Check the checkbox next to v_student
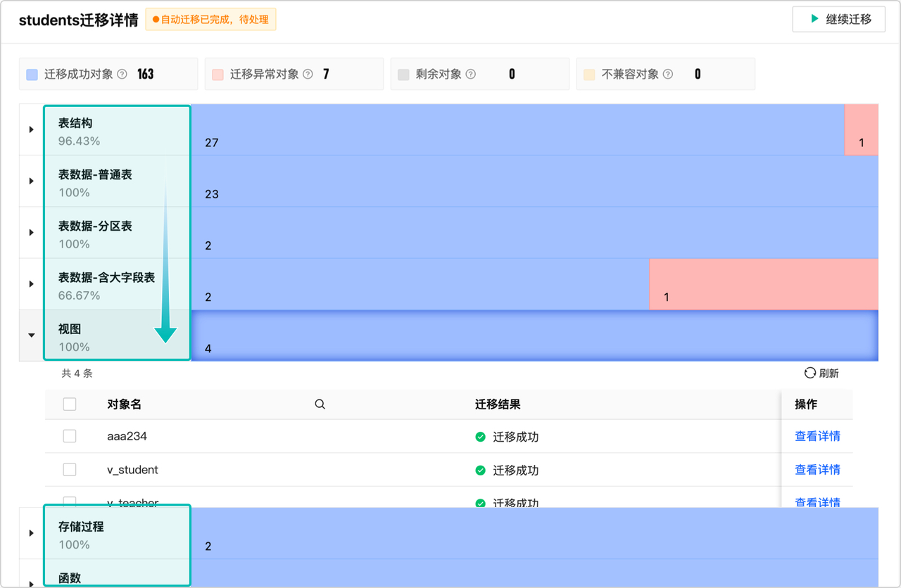 coord(69,469)
